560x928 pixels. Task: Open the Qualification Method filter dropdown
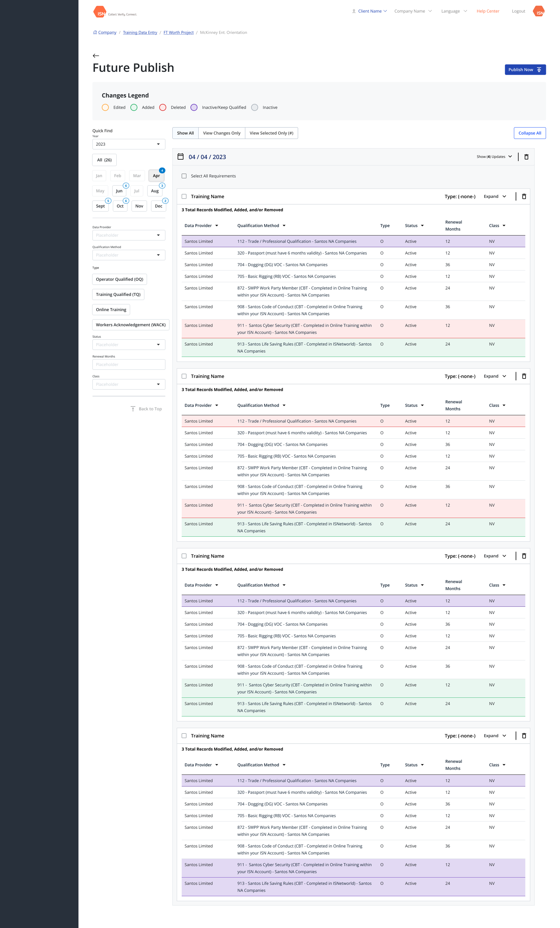129,255
